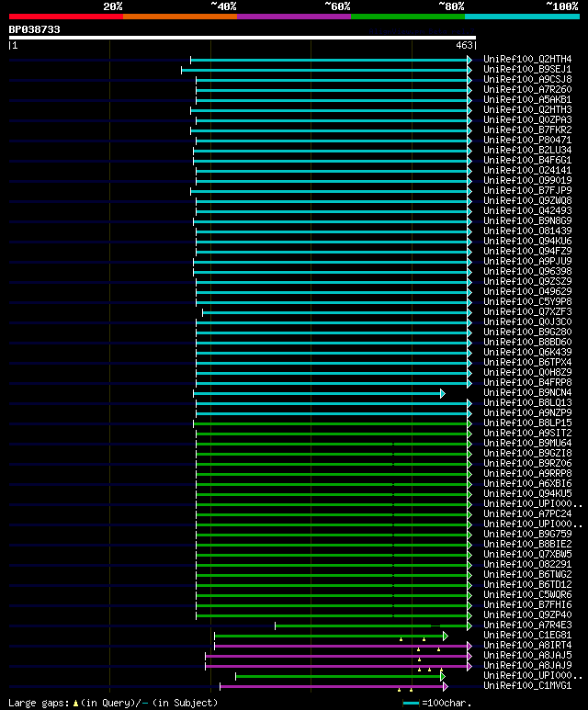Image resolution: width=588 pixels, height=710 pixels.
Task: Select the UniRef100_O99019 label
Action: [x=527, y=180]
